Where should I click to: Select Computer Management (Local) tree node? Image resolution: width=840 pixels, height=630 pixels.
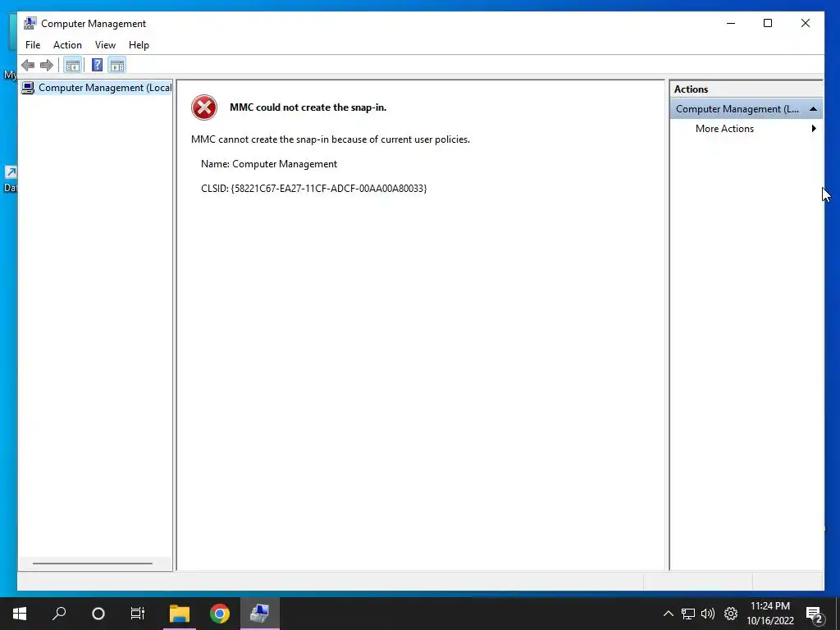[97, 87]
